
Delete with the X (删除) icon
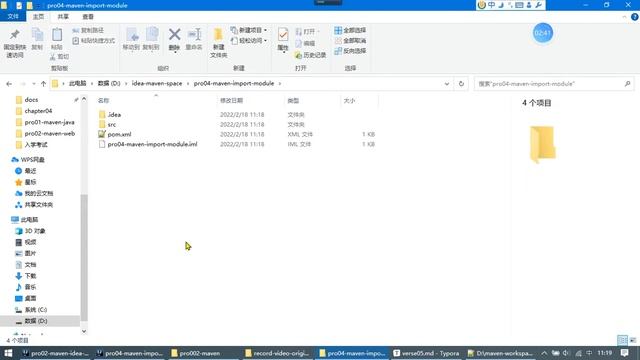click(174, 35)
